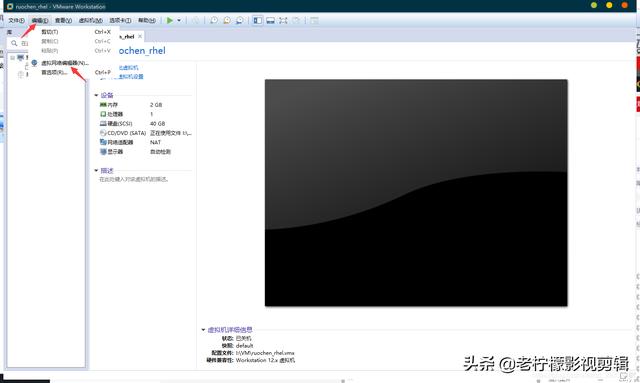This screenshot has width=640, height=383.
Task: Click the description text field
Action: [134, 179]
